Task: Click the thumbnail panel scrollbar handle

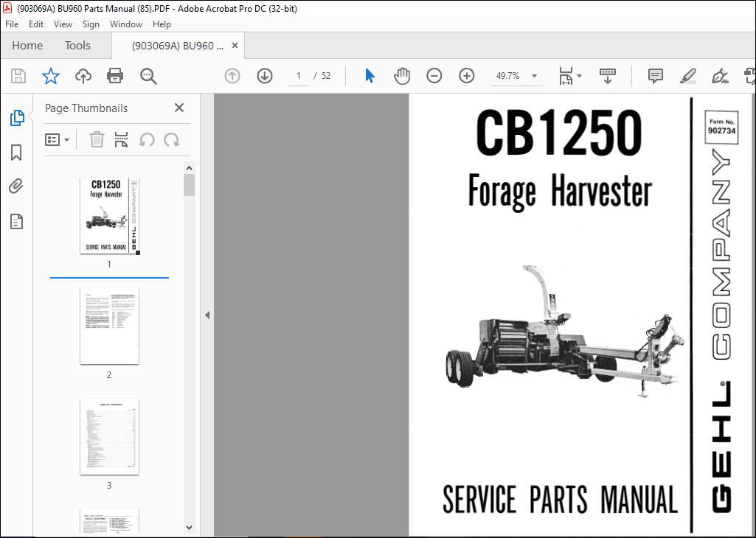Action: [x=189, y=185]
